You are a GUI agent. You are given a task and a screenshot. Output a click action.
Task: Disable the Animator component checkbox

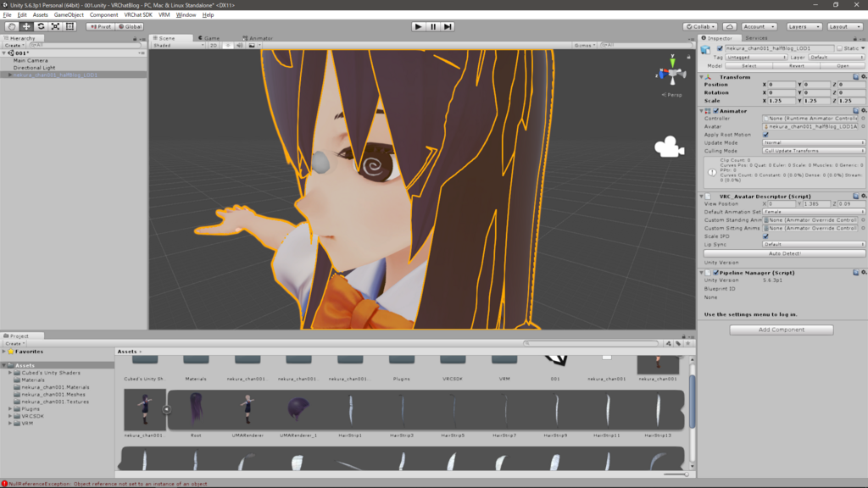(x=715, y=111)
